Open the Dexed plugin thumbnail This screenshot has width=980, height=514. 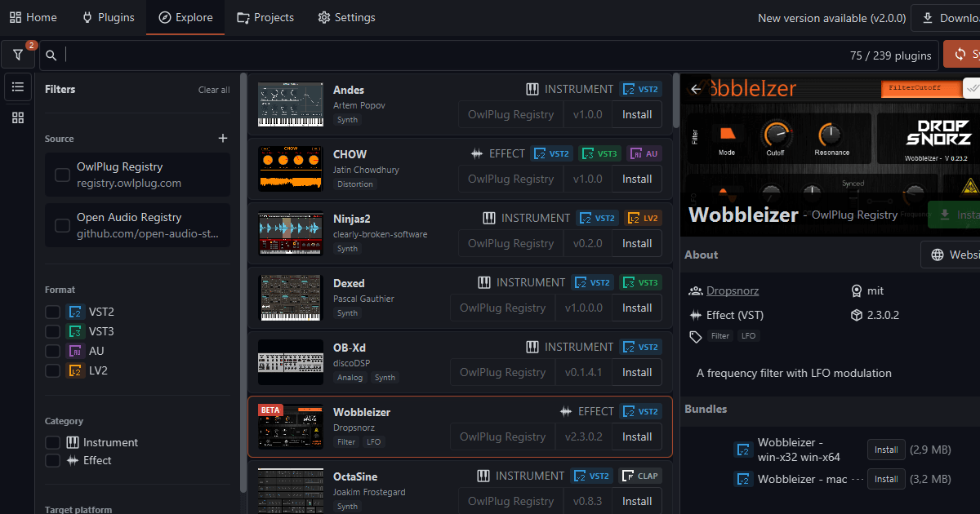290,298
